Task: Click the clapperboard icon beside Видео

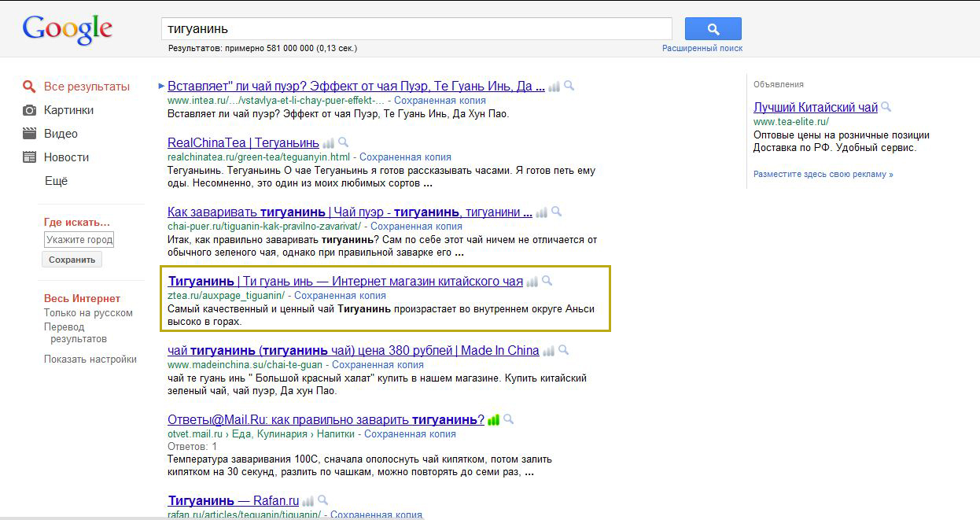Action: coord(29,134)
